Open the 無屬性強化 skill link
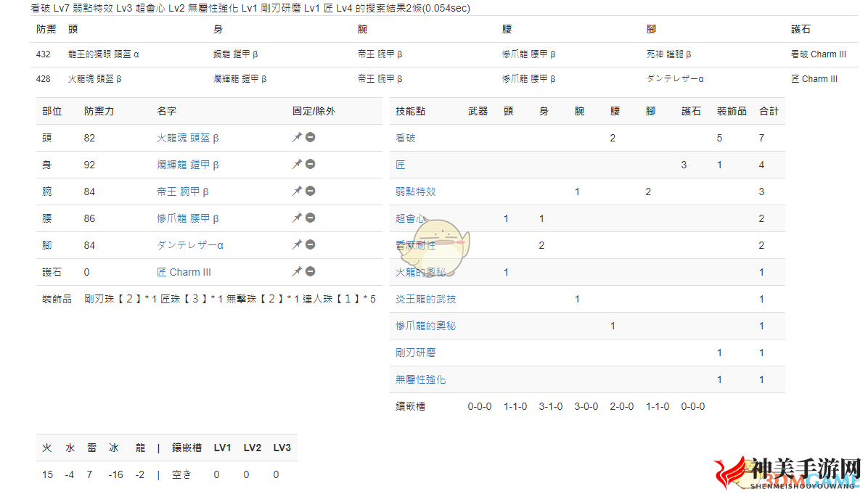Image resolution: width=868 pixels, height=494 pixels. (421, 379)
